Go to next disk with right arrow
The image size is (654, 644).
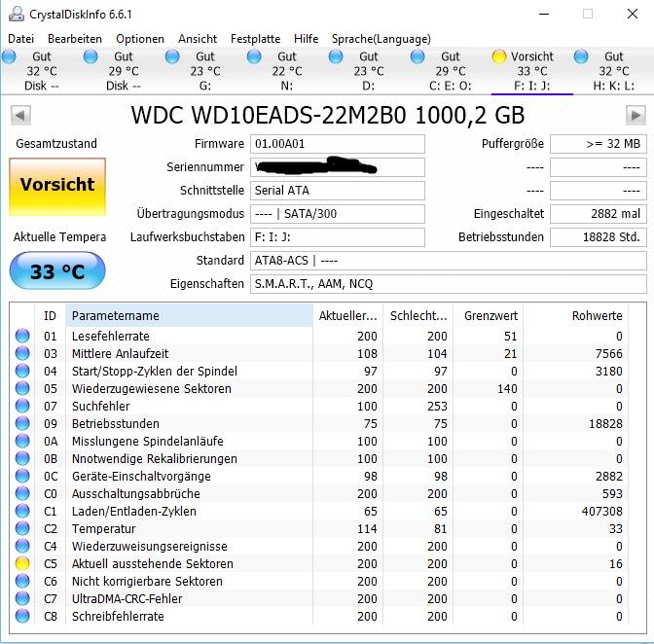click(636, 115)
